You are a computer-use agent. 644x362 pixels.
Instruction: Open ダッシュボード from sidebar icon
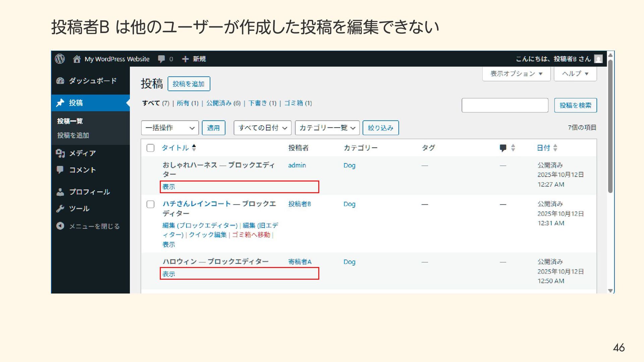60,81
